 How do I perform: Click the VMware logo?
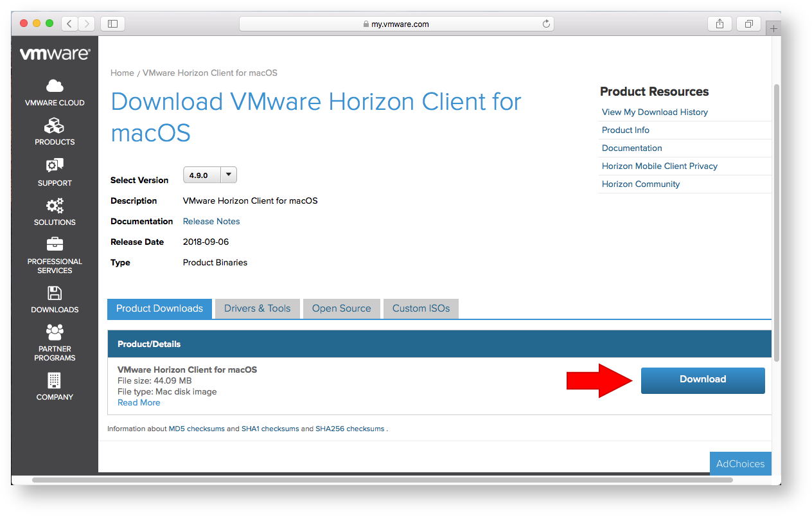point(55,54)
